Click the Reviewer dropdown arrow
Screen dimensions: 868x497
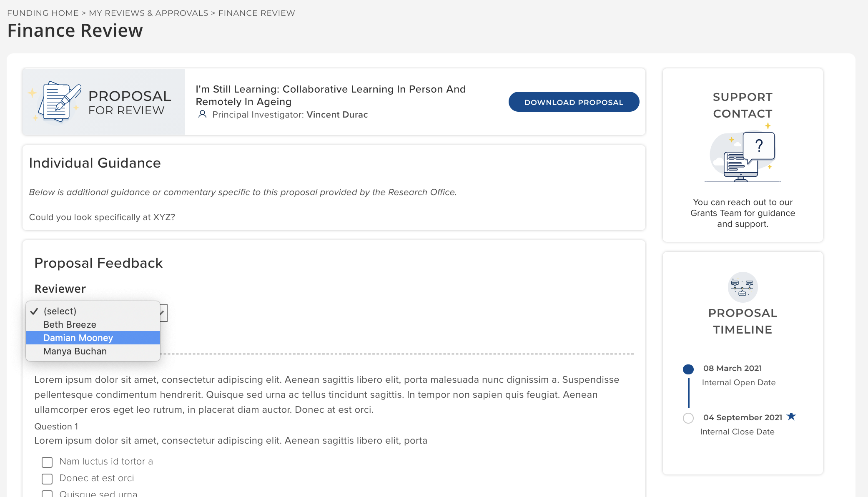click(163, 313)
